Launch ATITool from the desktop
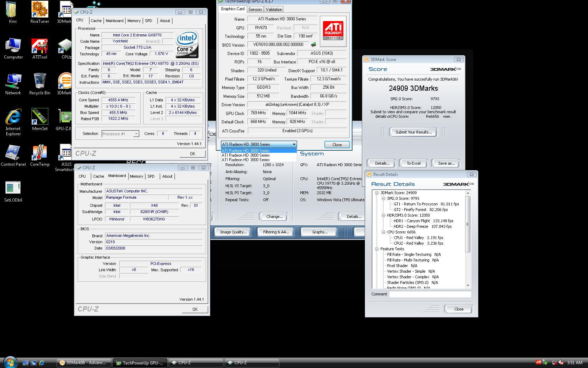This screenshot has height=368, width=588. tap(40, 48)
